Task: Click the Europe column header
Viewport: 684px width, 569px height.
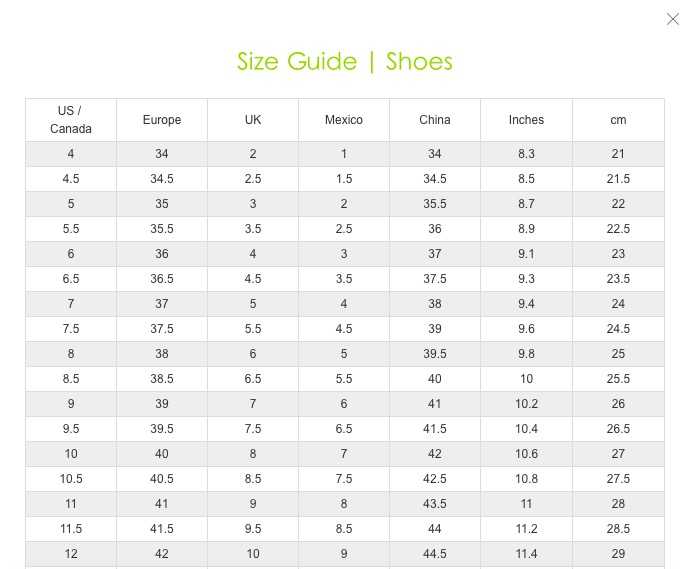Action: (x=162, y=120)
